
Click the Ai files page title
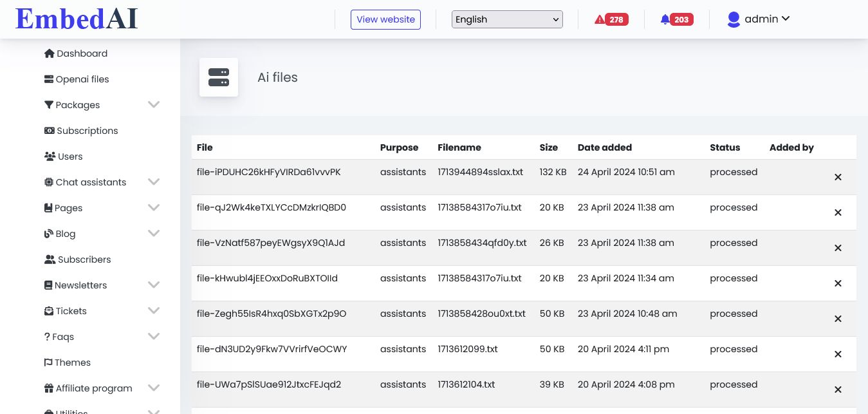277,77
